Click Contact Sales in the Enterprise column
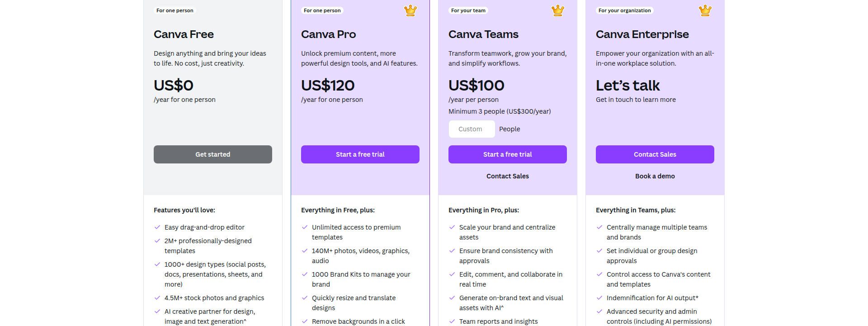The height and width of the screenshot is (326, 868). tap(655, 154)
